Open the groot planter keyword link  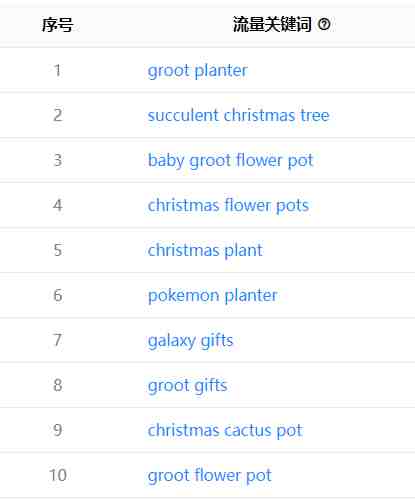pos(198,71)
